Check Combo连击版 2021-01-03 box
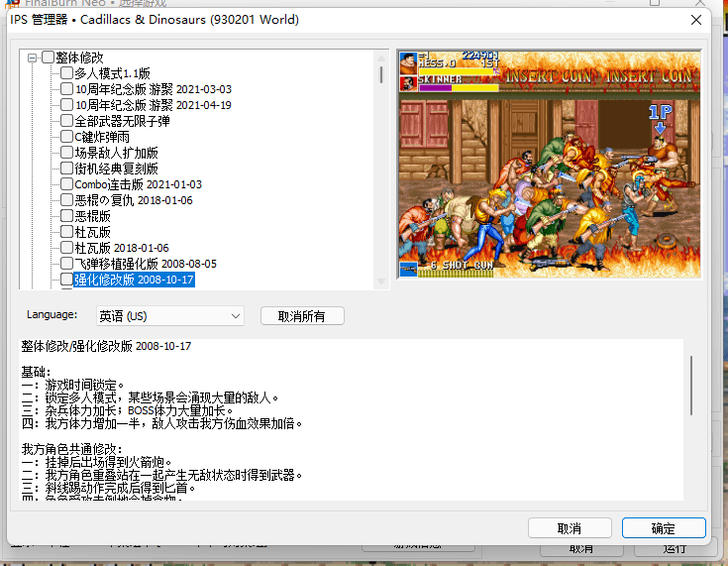Screen dimensions: 728x566 pos(67,184)
